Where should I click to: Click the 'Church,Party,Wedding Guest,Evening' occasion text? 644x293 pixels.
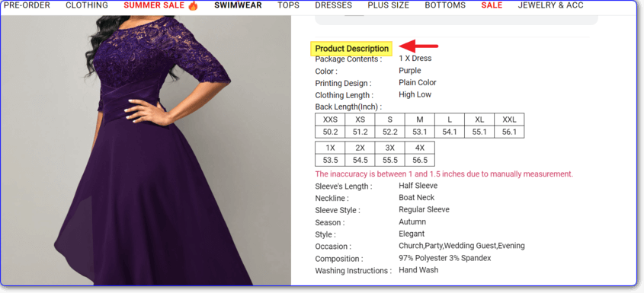click(462, 246)
